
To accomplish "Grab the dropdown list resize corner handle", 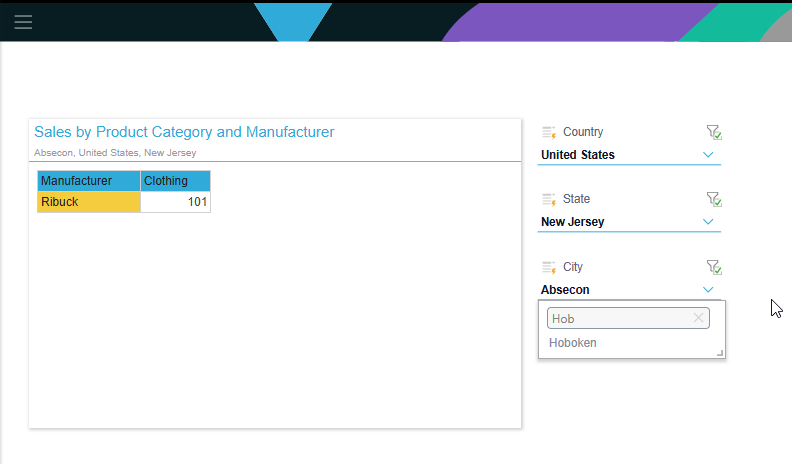I will pos(720,353).
